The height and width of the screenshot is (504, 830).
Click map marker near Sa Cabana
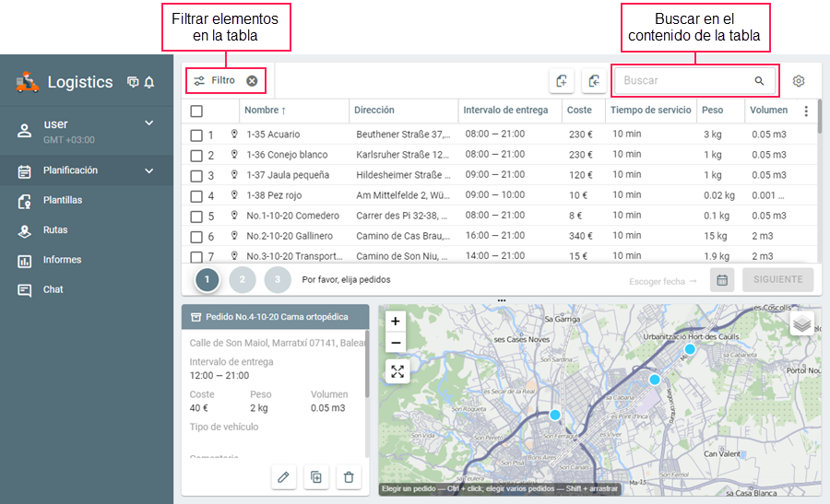655,380
